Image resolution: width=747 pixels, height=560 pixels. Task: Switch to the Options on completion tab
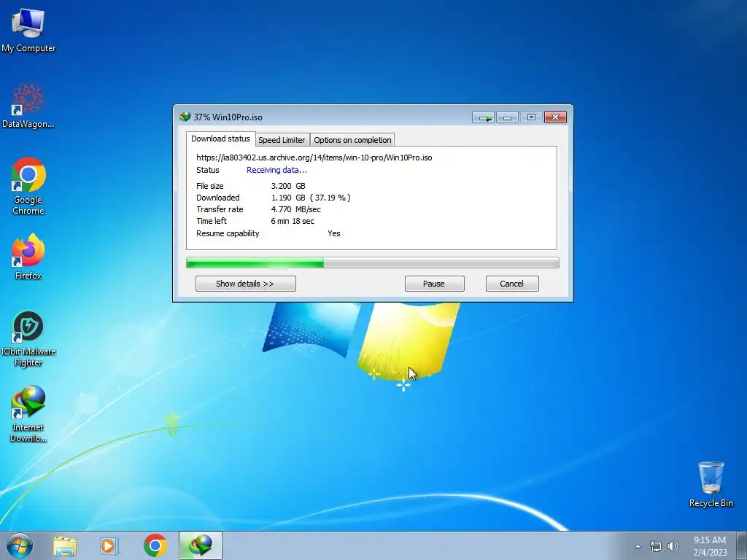pos(352,140)
